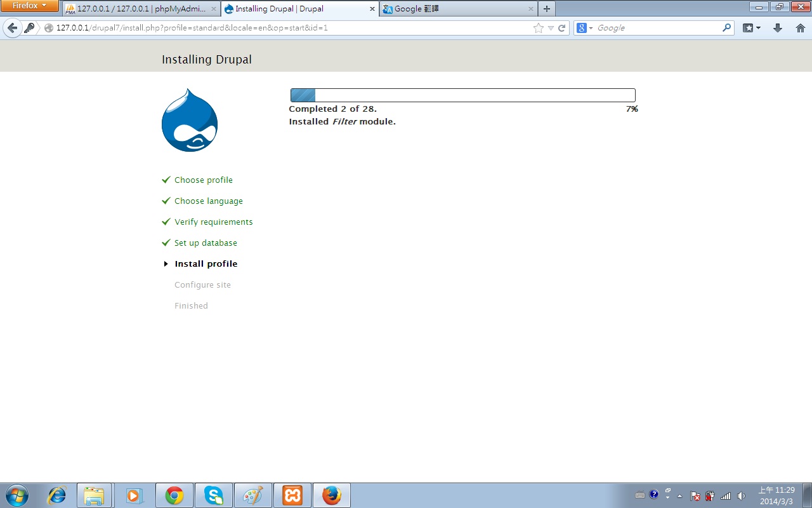Select the Installing Drupal tab

click(299, 9)
